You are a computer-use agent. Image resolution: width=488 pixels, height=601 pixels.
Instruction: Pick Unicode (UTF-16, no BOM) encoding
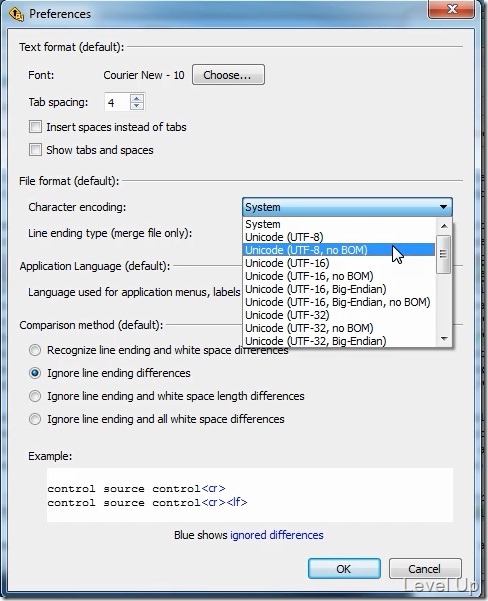[x=339, y=276]
